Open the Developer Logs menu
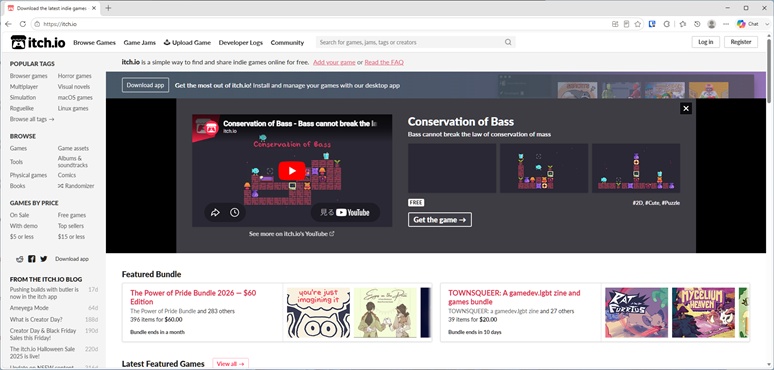This screenshot has width=774, height=370. coord(241,42)
